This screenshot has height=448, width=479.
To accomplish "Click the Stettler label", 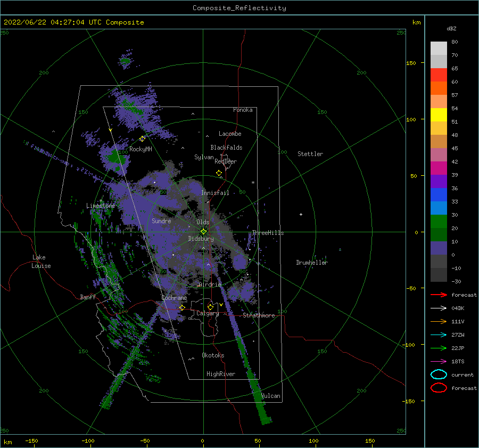I will click(x=310, y=154).
